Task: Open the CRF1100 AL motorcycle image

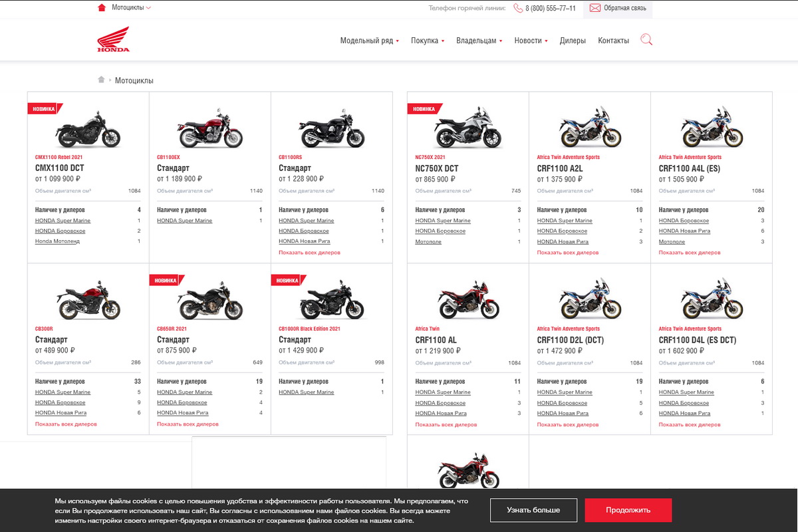Action: [467, 299]
